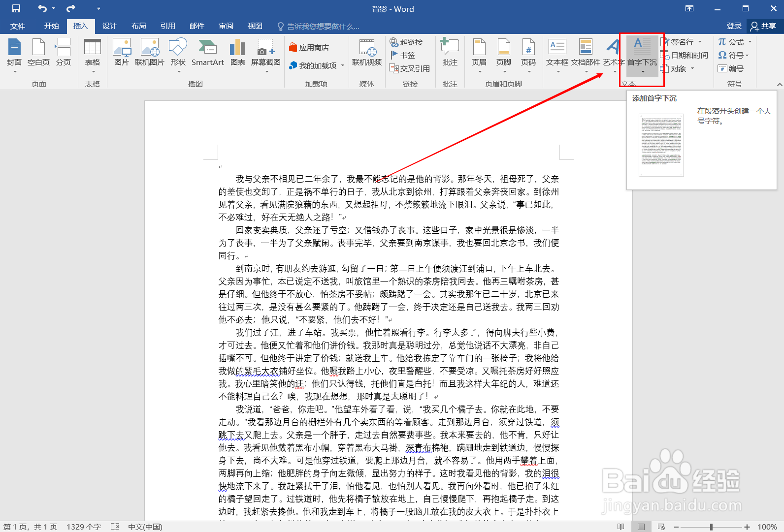Expand the 我的加载项 dropdown

(343, 65)
